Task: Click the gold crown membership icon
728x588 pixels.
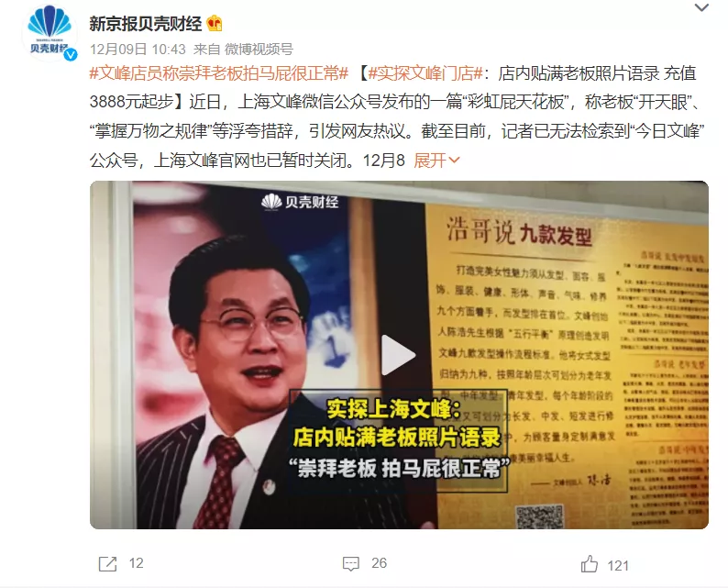Action: tap(215, 23)
